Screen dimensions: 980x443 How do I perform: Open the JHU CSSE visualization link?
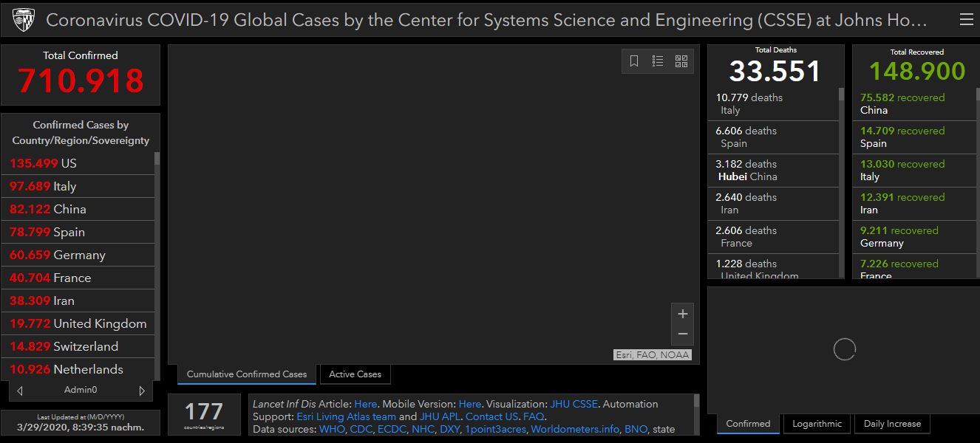point(574,404)
